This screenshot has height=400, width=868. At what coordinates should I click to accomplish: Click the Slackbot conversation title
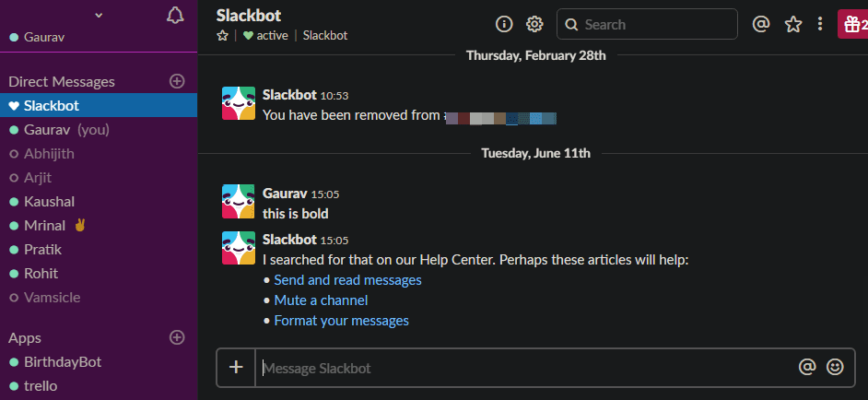249,15
